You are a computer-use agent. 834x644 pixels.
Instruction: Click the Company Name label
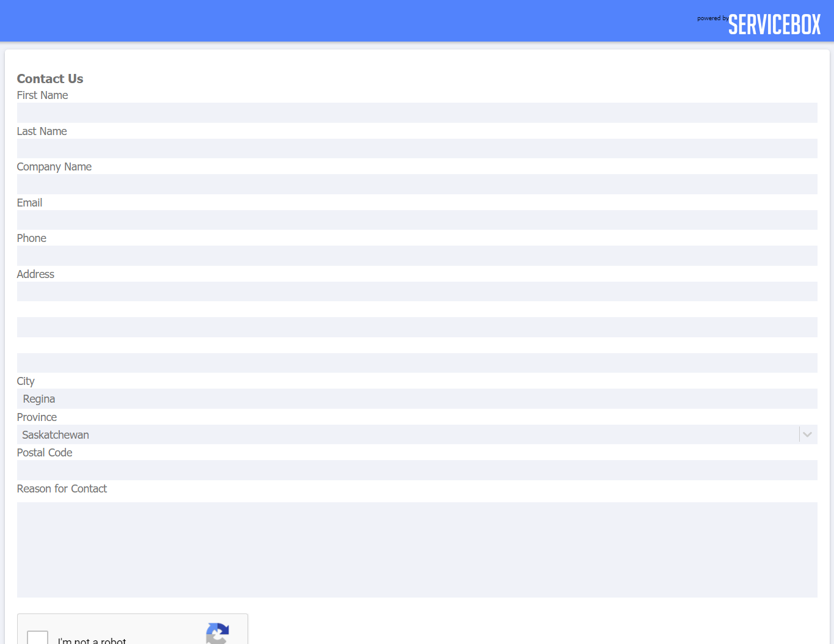(54, 167)
